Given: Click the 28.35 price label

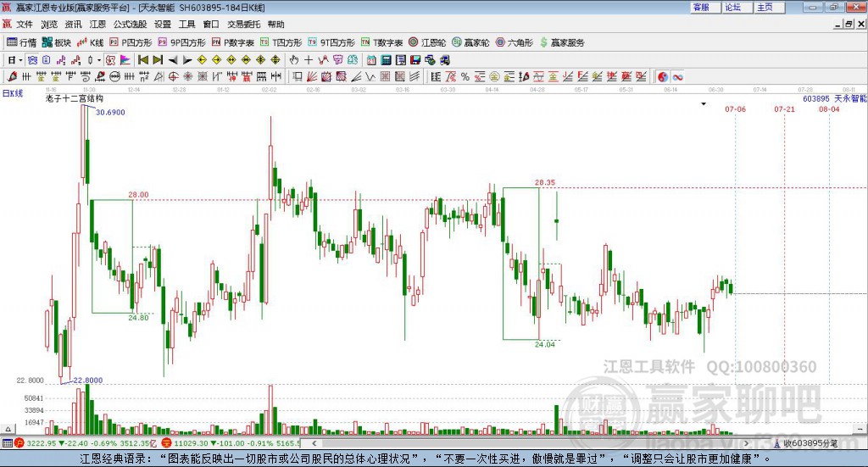Looking at the screenshot, I should [x=545, y=182].
